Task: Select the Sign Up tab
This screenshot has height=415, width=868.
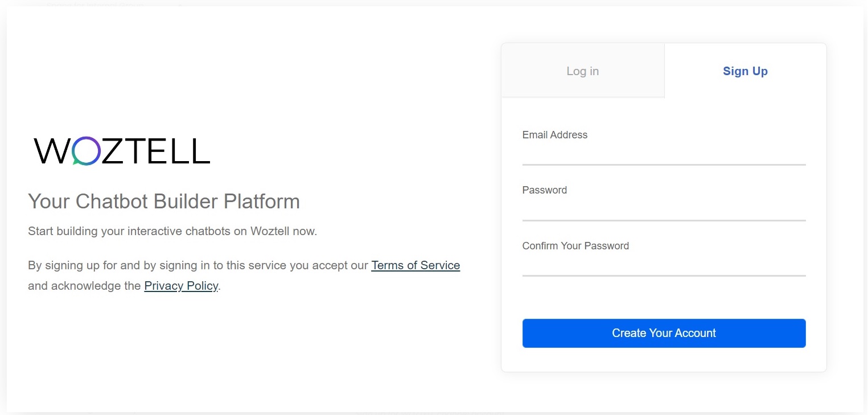Action: click(x=745, y=71)
